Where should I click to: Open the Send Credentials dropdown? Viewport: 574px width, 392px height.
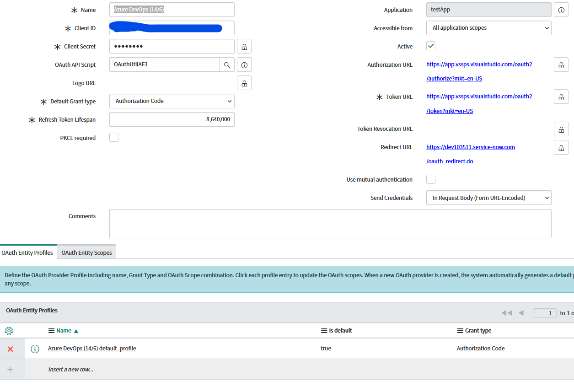click(x=489, y=198)
